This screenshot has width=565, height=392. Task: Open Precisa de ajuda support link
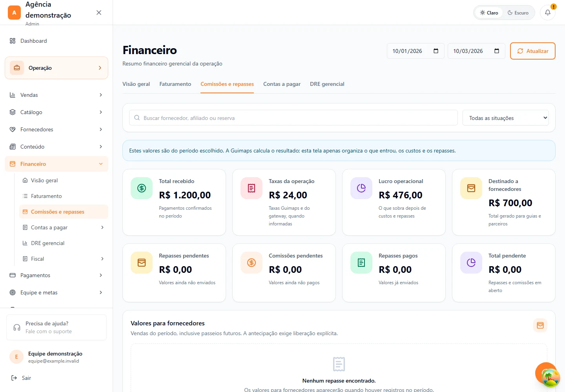pos(56,327)
